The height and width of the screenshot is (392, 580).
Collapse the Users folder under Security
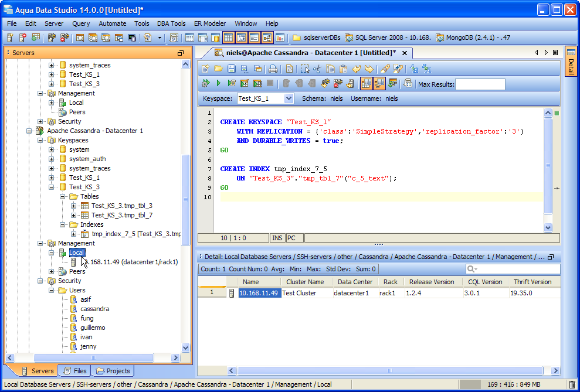pyautogui.click(x=52, y=291)
